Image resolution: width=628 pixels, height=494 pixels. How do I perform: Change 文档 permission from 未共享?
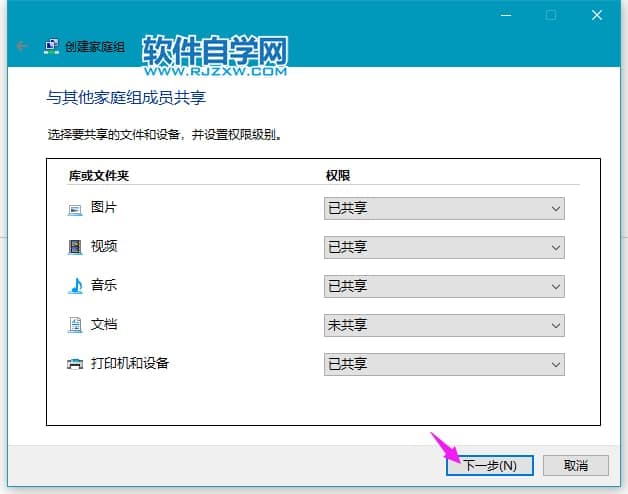tap(444, 325)
